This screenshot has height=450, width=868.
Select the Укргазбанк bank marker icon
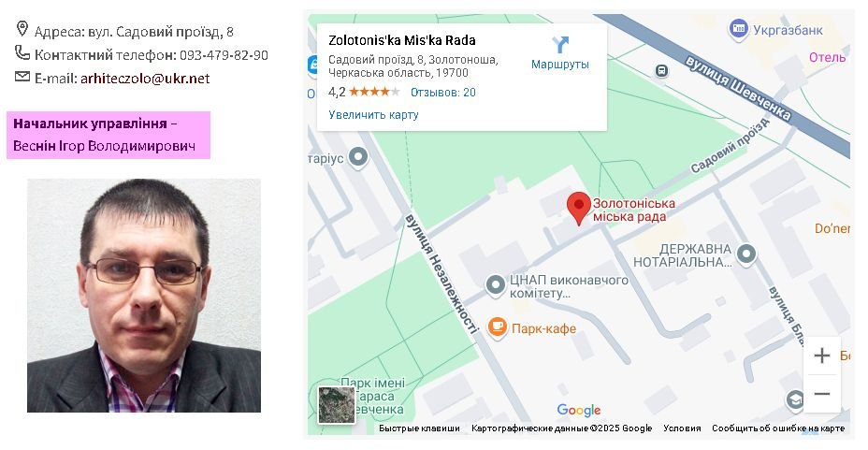click(738, 28)
